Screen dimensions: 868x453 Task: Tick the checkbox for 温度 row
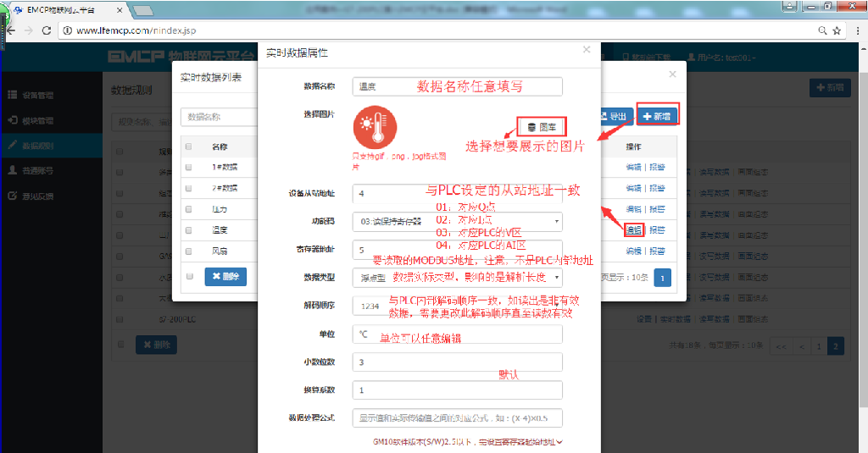[188, 230]
